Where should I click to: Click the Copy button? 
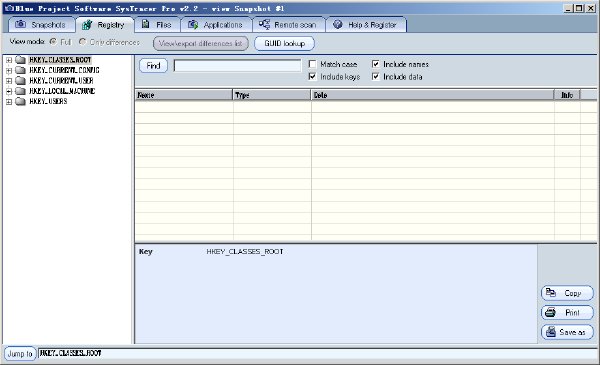pyautogui.click(x=567, y=293)
